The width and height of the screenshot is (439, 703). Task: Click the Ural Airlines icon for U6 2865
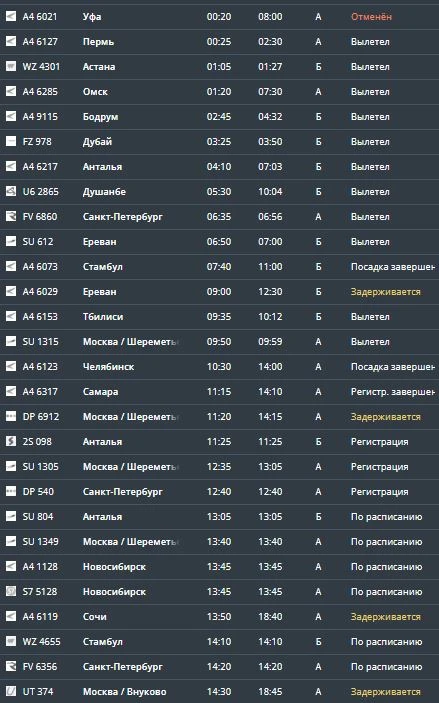coord(11,191)
